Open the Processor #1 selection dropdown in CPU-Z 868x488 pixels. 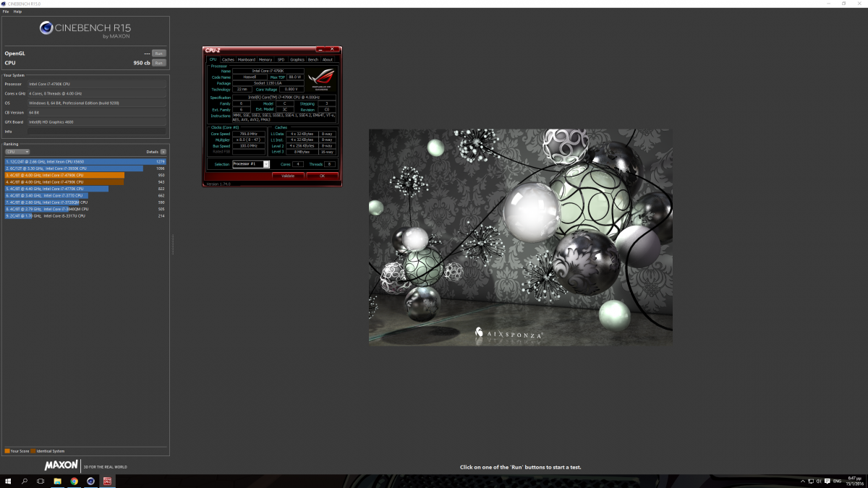250,164
